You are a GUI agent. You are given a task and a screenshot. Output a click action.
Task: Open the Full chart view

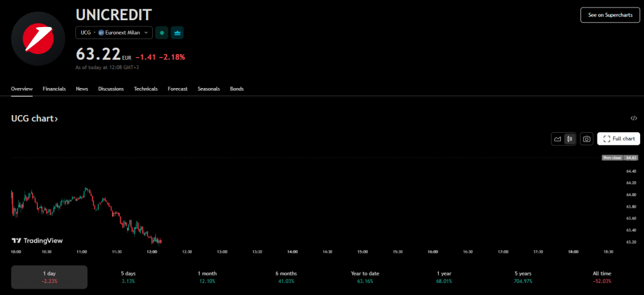click(619, 139)
